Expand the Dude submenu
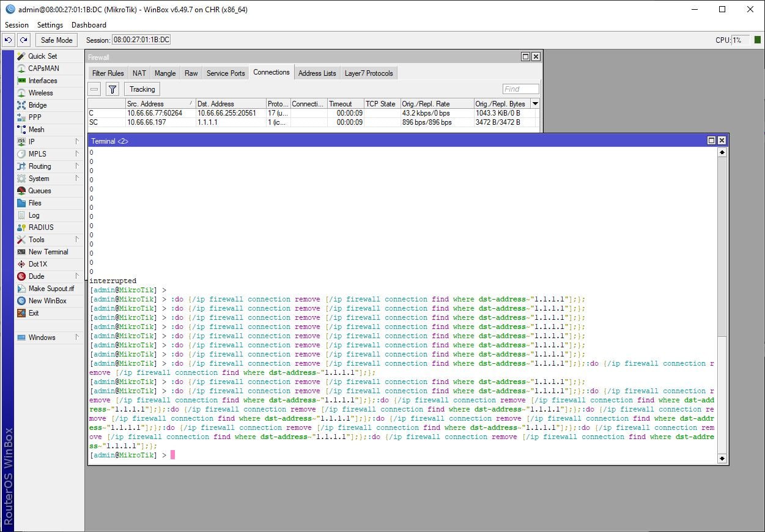The height and width of the screenshot is (532, 765). 77,276
